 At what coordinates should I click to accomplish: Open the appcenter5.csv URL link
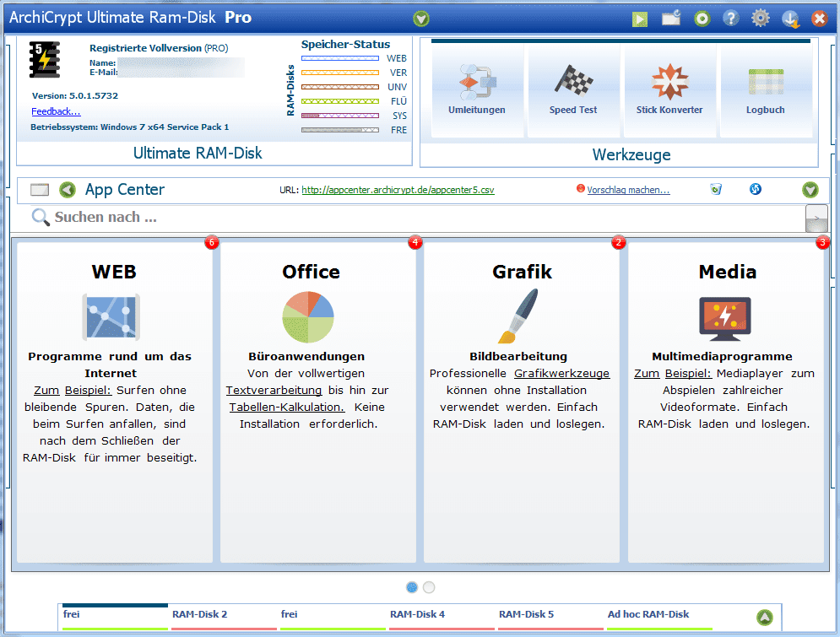[398, 190]
